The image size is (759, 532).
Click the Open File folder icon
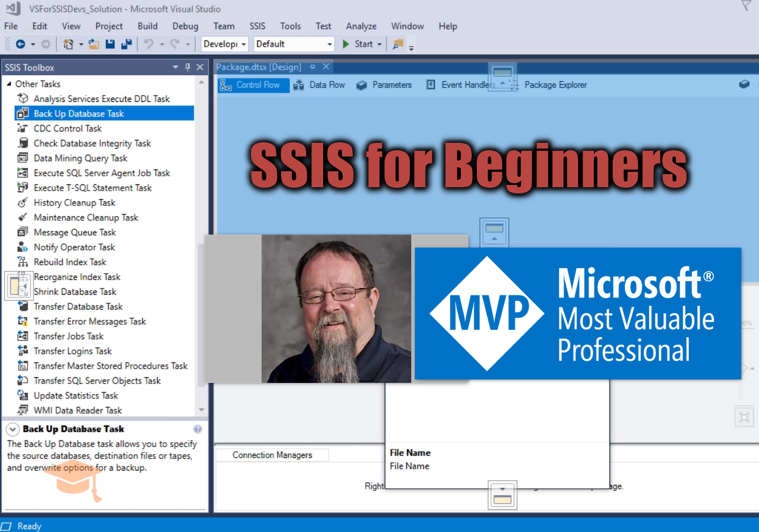click(x=94, y=44)
